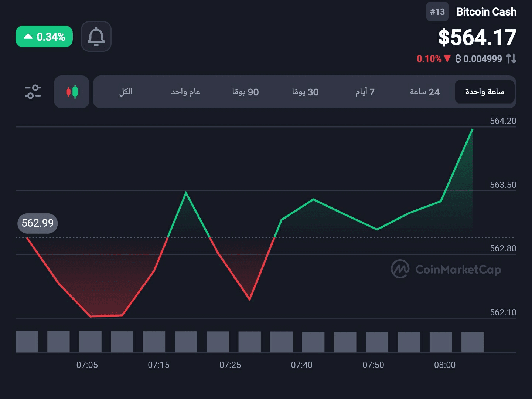This screenshot has height=399, width=532.
Task: Click the 564.20 axis label
Action: click(x=503, y=121)
